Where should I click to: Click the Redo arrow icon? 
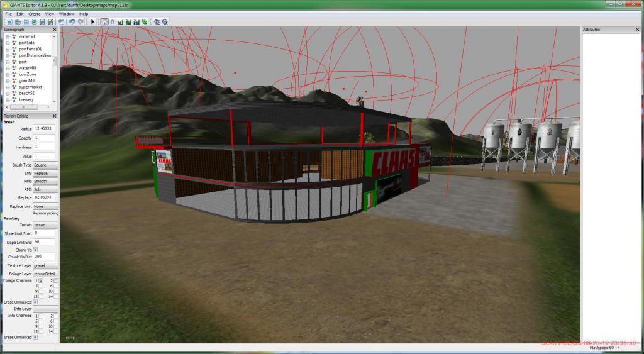(81, 22)
